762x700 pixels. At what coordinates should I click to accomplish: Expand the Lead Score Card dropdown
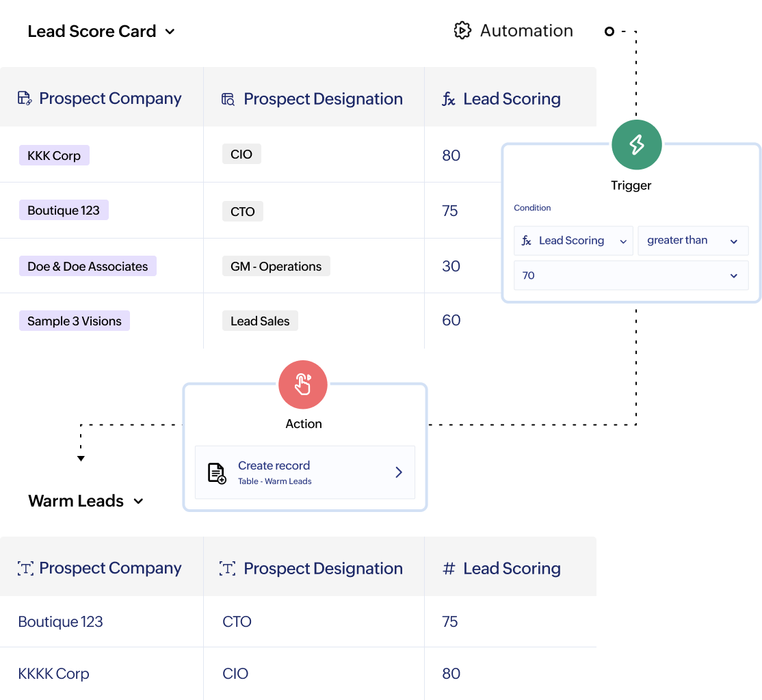point(170,31)
